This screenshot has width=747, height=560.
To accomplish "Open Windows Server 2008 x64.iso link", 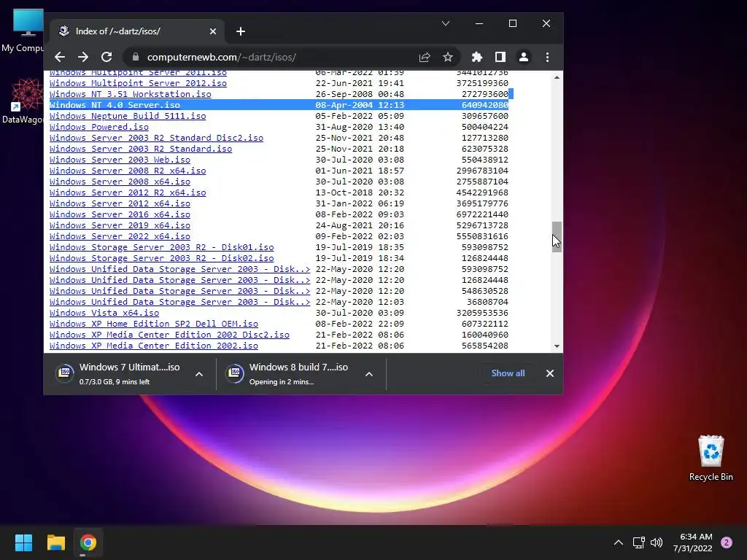I will pos(120,182).
